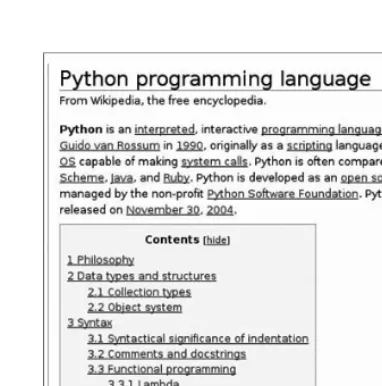The width and height of the screenshot is (382, 386).
Task: Open the Scheme language link
Action: 82,178
